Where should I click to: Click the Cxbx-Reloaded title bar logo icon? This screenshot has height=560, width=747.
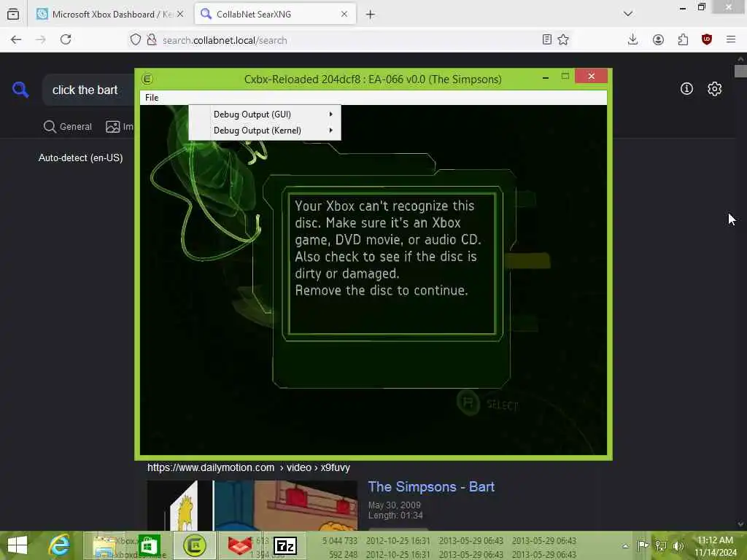pyautogui.click(x=147, y=79)
